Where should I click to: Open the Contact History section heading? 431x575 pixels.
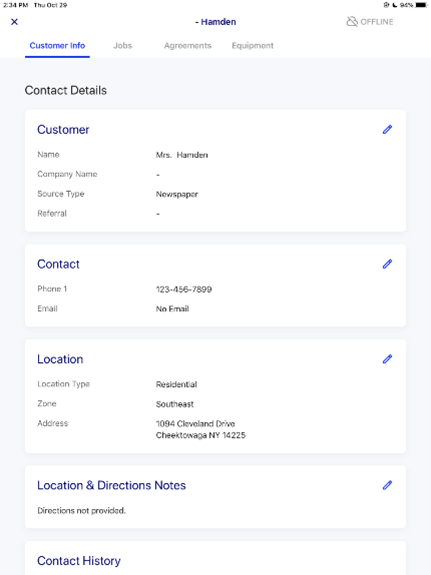tap(79, 561)
